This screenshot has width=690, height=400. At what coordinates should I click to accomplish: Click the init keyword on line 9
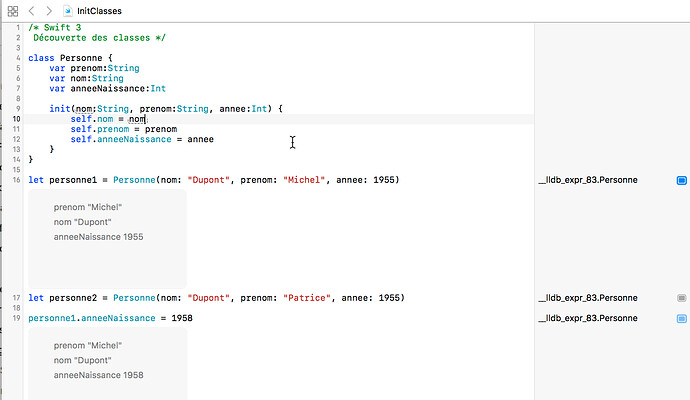click(60, 109)
